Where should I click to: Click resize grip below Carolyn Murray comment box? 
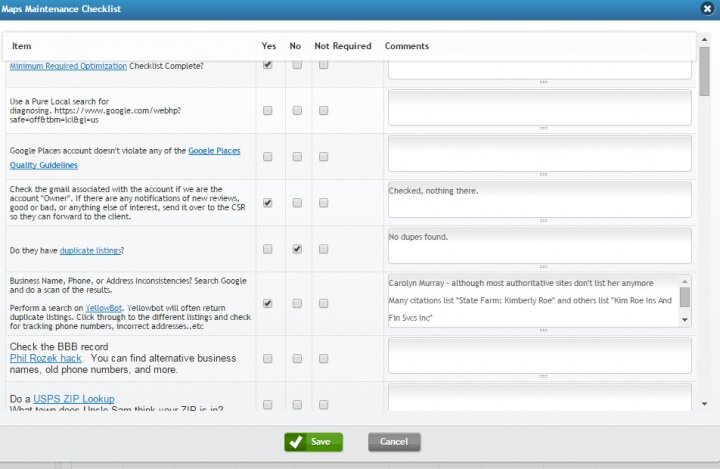point(543,330)
